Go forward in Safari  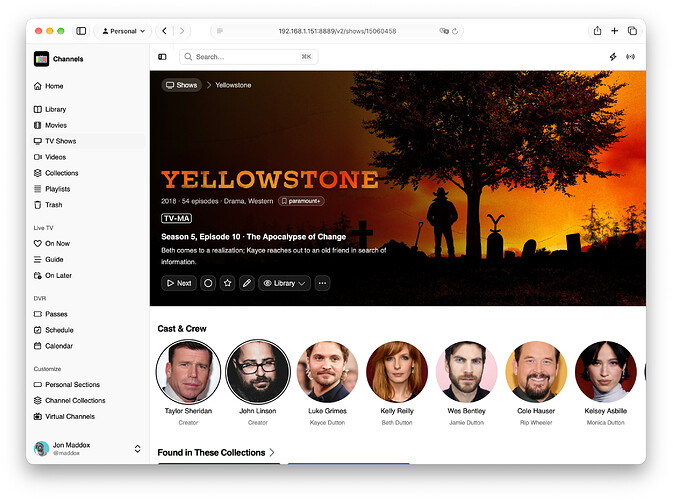[x=182, y=31]
